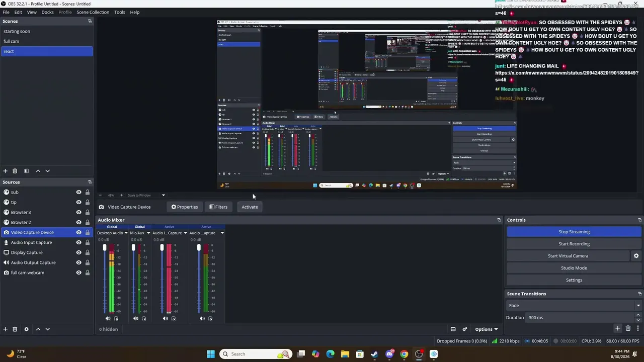Image resolution: width=644 pixels, height=362 pixels.
Task: Open the Desktop Audio options dropdown arrow
Action: 126,233
